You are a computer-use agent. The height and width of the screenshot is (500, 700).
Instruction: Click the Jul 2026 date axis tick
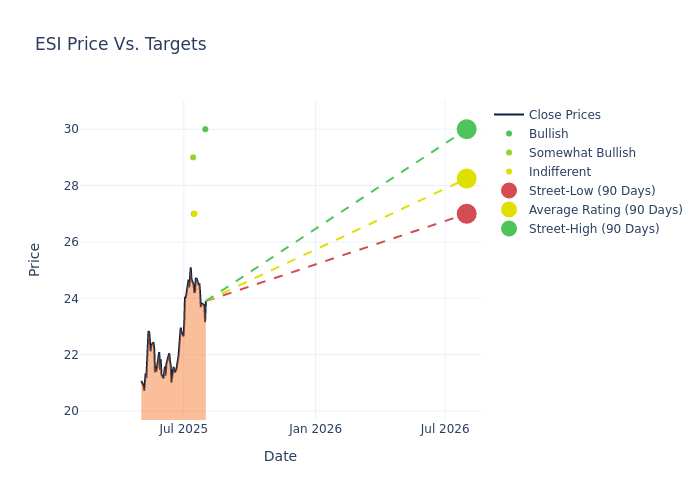pyautogui.click(x=445, y=429)
